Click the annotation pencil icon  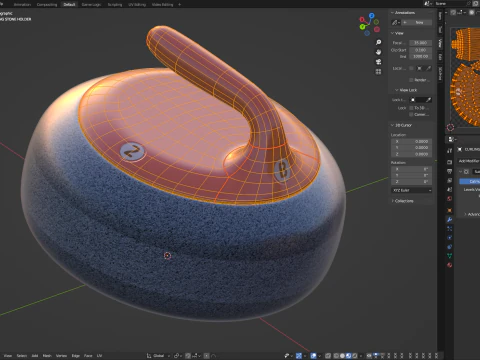395,22
